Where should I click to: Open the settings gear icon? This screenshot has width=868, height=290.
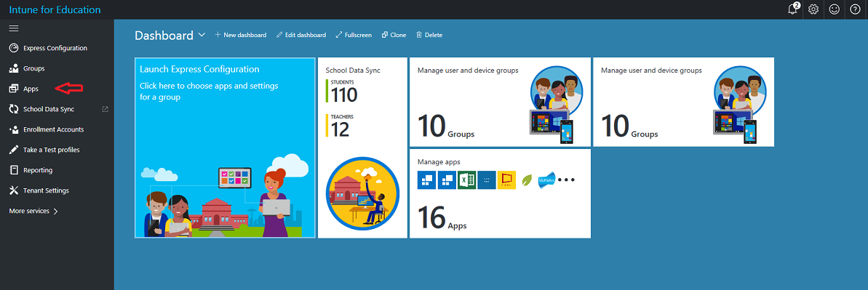(x=813, y=9)
